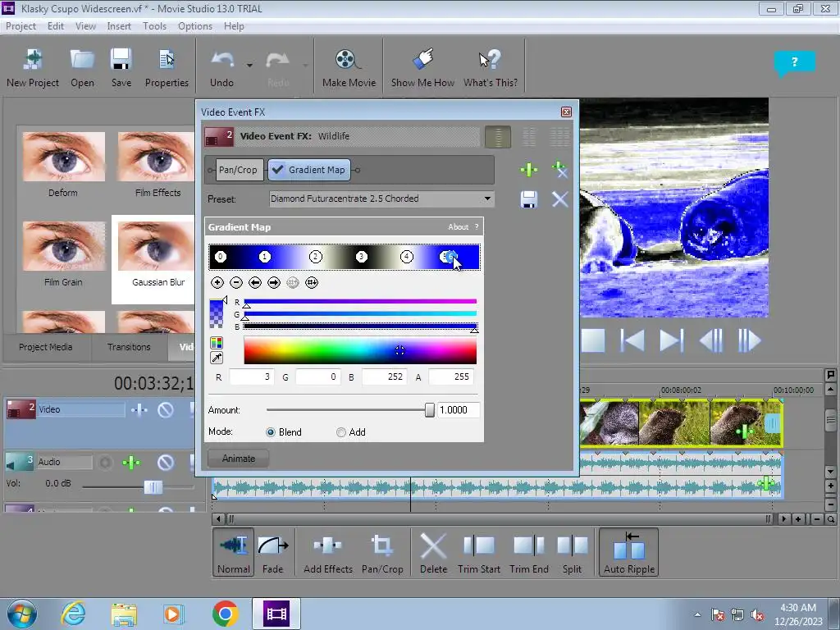Switch to the Project Media tab
The height and width of the screenshot is (630, 840).
tap(46, 347)
